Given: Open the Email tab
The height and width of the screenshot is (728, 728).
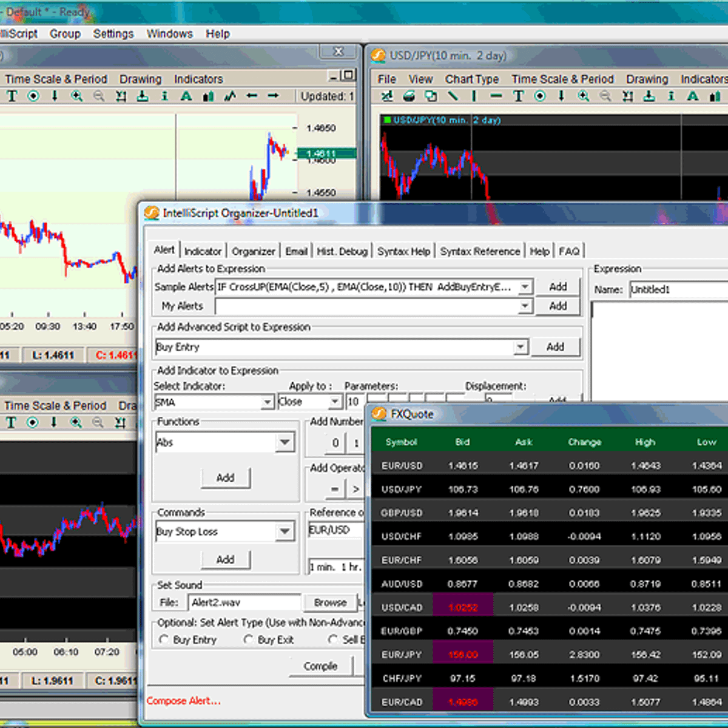Looking at the screenshot, I should coord(297,251).
